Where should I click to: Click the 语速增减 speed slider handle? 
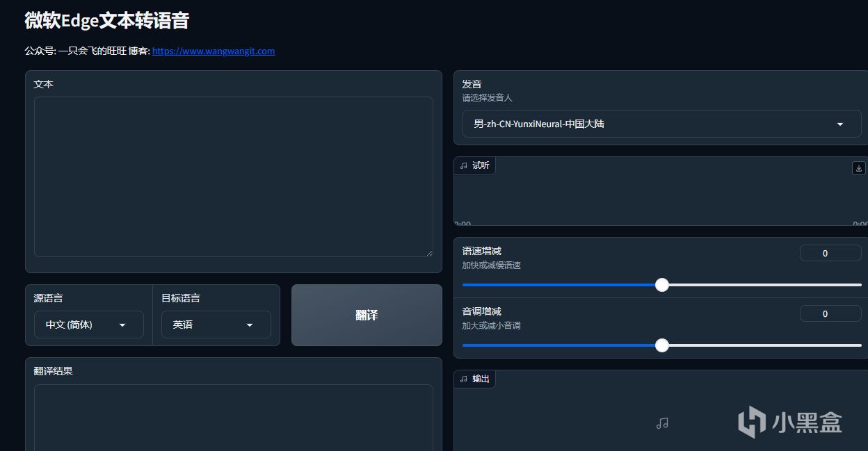662,285
